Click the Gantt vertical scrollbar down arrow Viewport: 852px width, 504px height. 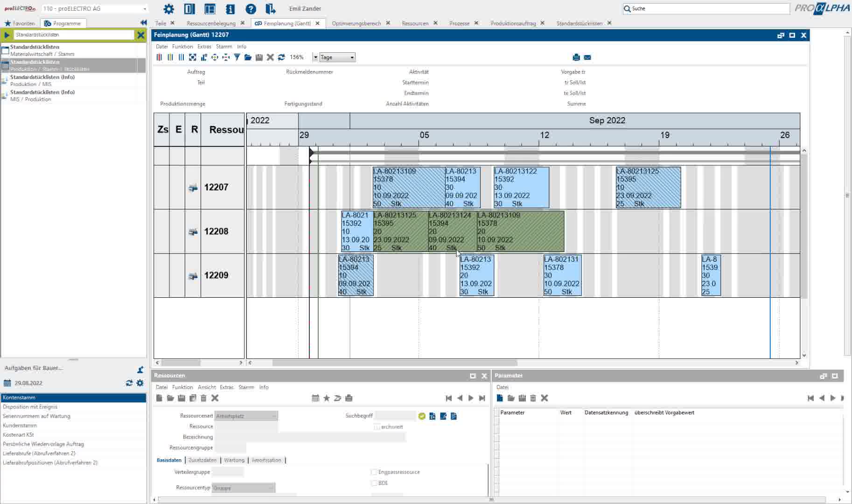(x=804, y=356)
